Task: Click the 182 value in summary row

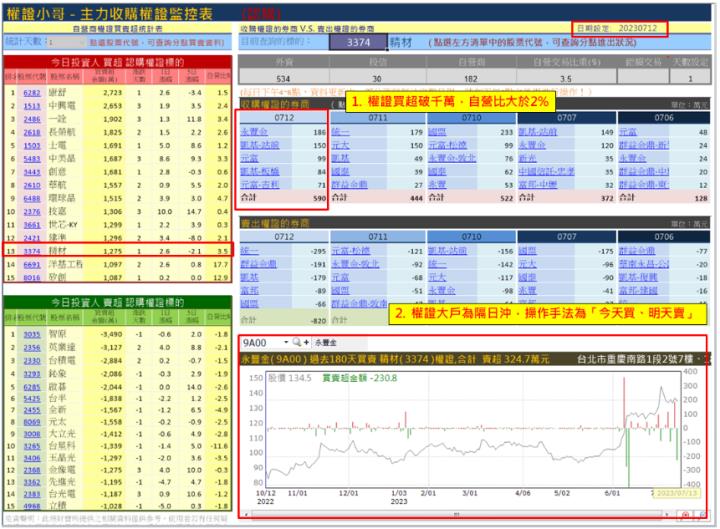Action: click(x=471, y=79)
